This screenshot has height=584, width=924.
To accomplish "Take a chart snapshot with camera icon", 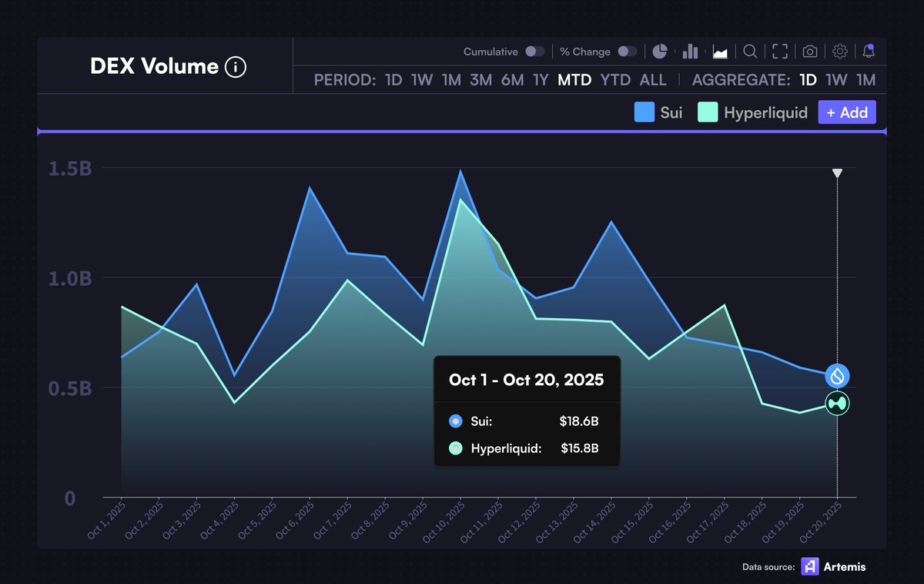I will click(810, 52).
